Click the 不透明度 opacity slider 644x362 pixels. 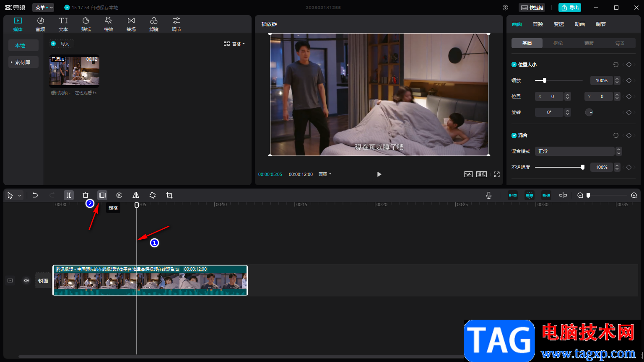[x=559, y=167]
